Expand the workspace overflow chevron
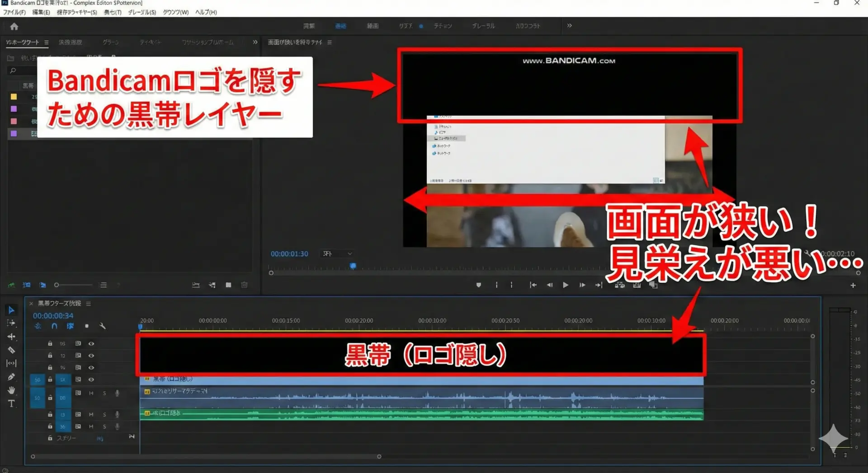 569,26
